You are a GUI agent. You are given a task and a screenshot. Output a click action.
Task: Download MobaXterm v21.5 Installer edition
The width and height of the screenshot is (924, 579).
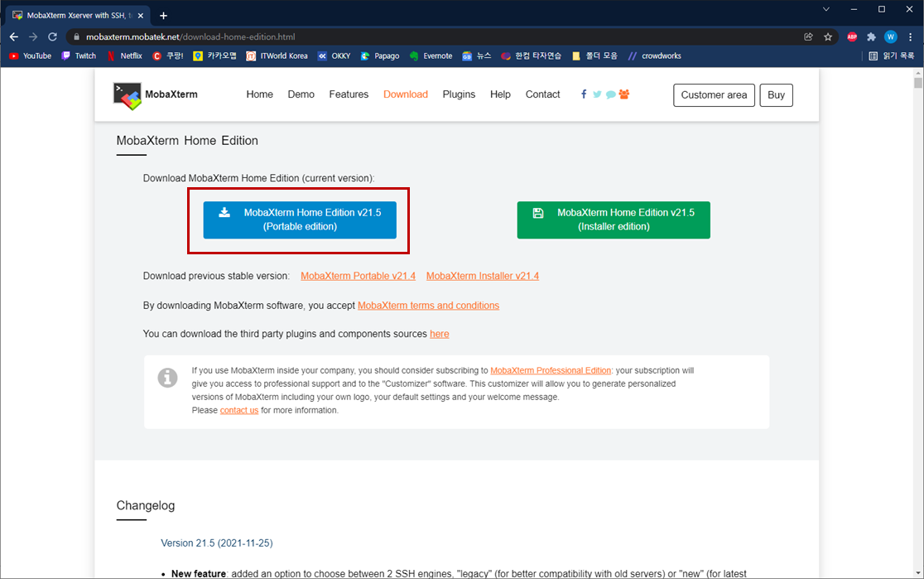(x=614, y=220)
